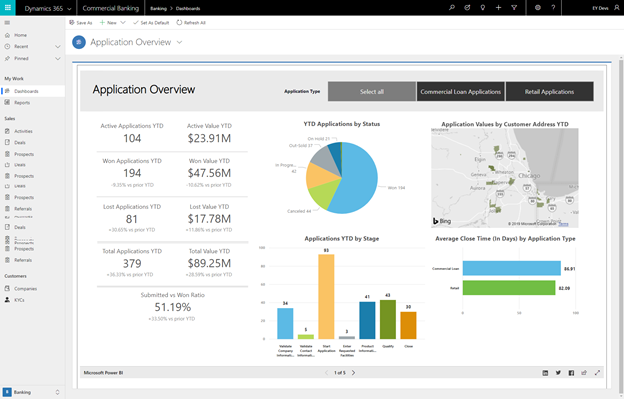The image size is (624, 400).
Task: Filter by Commercial Loan Applications
Action: pyautogui.click(x=460, y=91)
